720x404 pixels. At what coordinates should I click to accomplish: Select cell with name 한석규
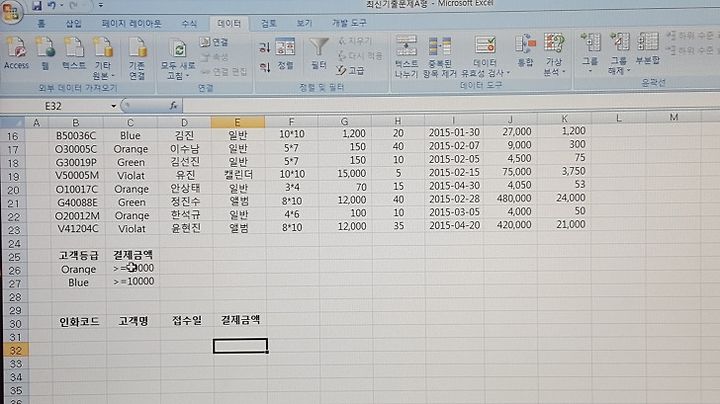[186, 215]
